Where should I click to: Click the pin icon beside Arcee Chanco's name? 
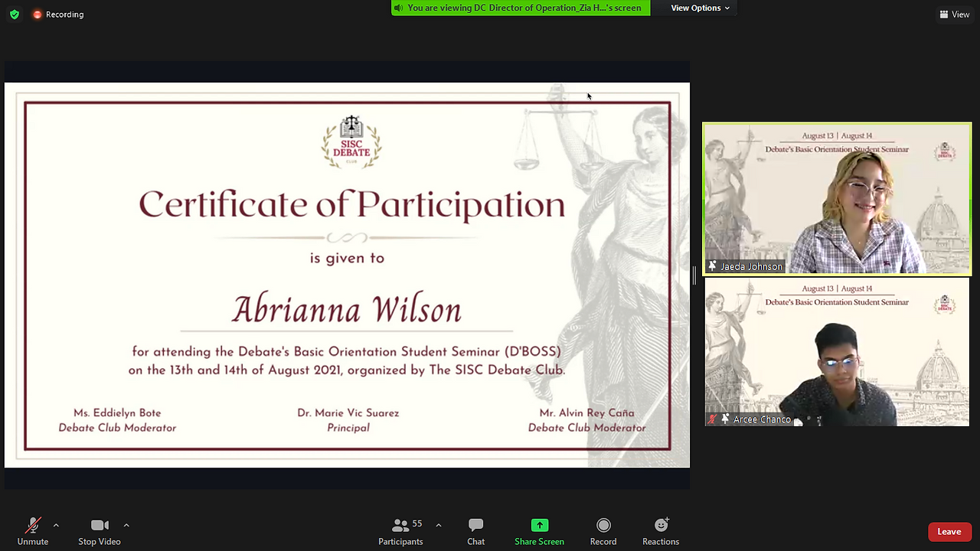[x=725, y=419]
